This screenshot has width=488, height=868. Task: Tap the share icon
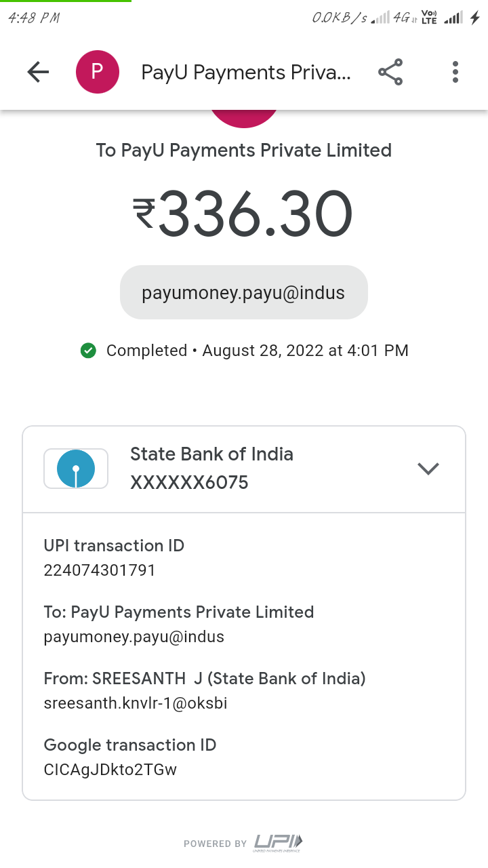click(x=390, y=72)
